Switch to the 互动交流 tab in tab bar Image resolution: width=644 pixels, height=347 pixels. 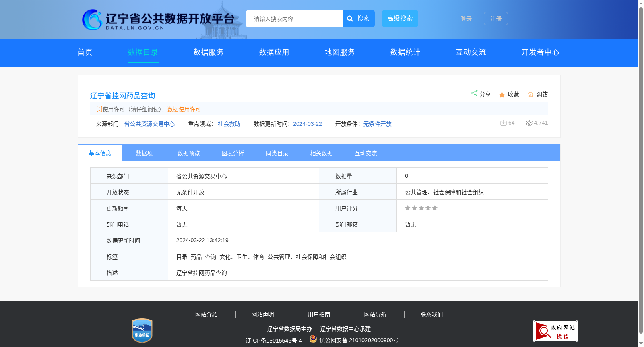point(366,153)
